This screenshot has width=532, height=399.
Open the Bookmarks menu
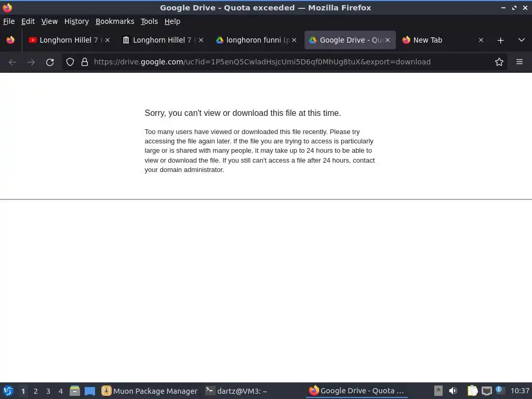click(x=115, y=21)
